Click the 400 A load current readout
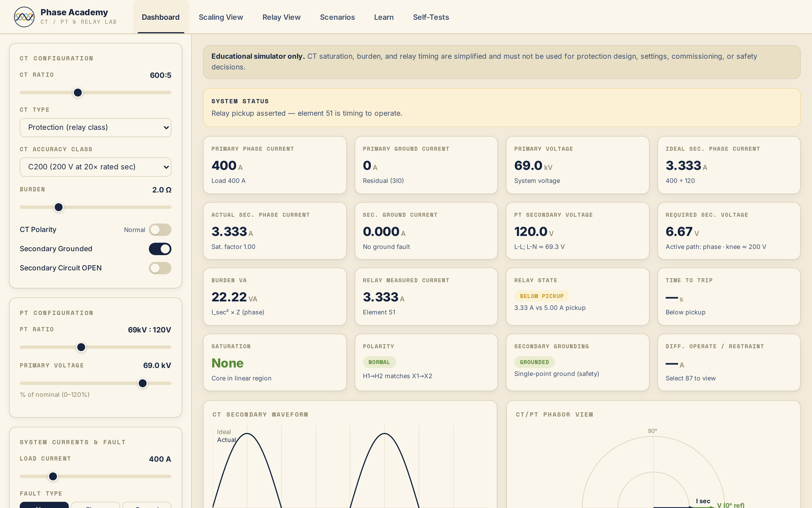This screenshot has width=812, height=508. (x=160, y=459)
